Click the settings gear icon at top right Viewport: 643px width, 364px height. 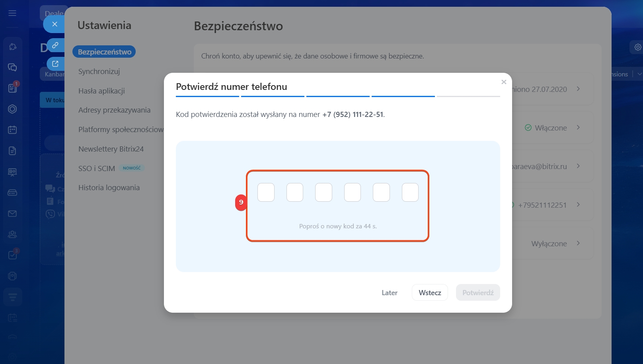click(637, 47)
